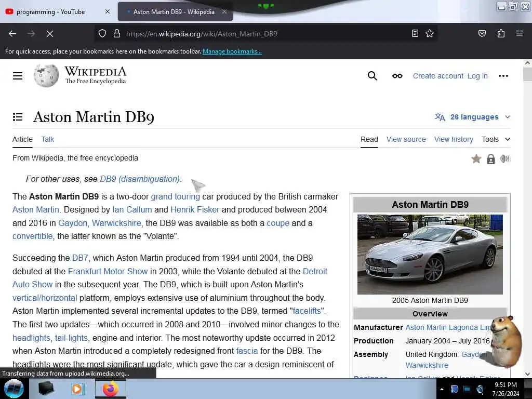This screenshot has height=399, width=532.
Task: Select the Read tab
Action: (369, 139)
